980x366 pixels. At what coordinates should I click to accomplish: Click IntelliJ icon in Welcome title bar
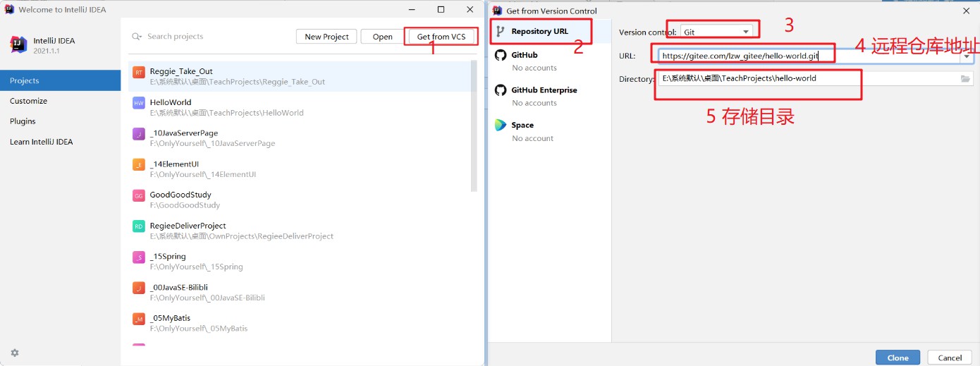[x=9, y=10]
